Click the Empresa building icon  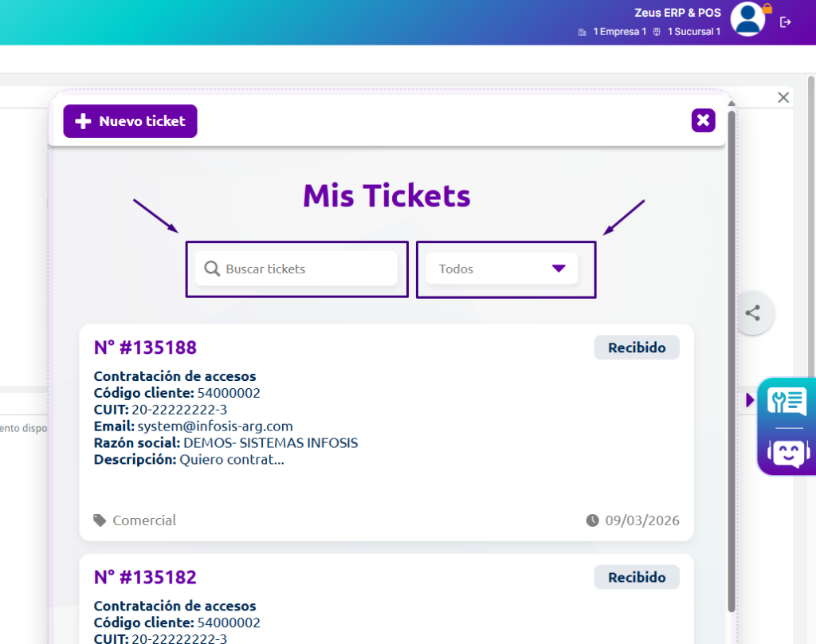[x=583, y=32]
